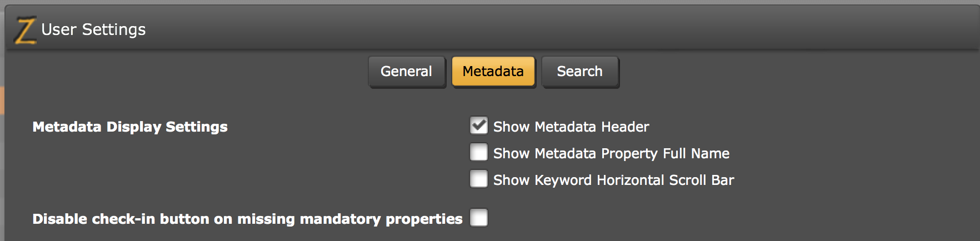Uncheck the Show Metadata Header checkbox

click(479, 125)
